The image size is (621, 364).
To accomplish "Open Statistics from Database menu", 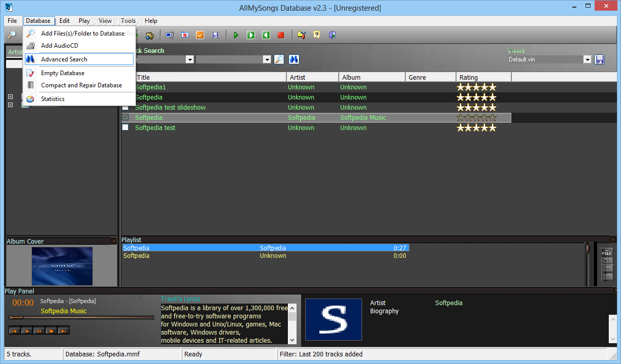I will 79,99.
